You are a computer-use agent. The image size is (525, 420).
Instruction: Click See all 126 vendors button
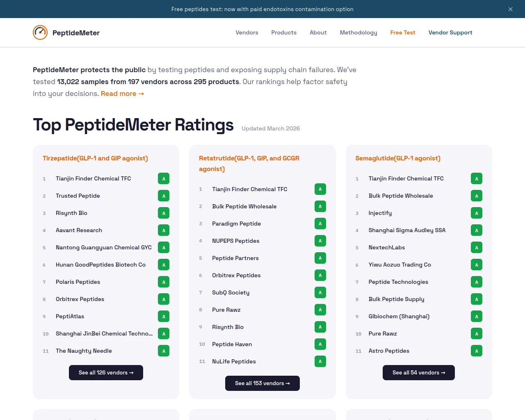106,372
